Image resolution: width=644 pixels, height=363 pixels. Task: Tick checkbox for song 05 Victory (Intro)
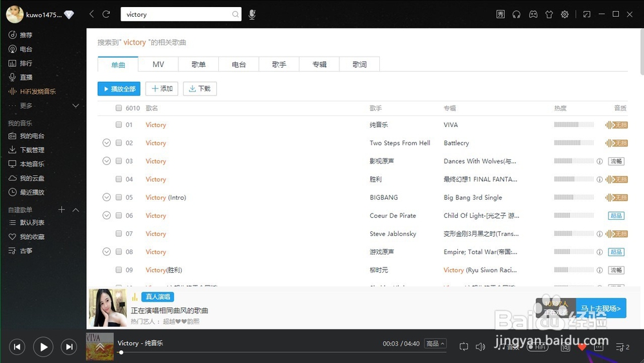pos(118,197)
